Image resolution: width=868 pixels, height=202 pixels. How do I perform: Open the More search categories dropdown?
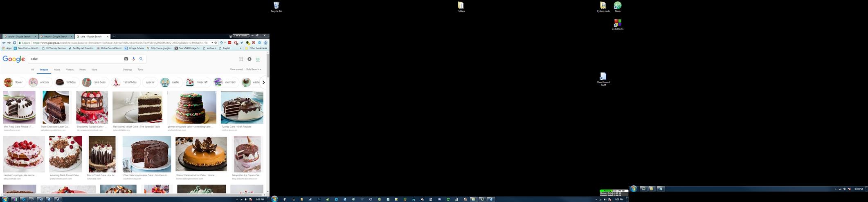coord(94,70)
